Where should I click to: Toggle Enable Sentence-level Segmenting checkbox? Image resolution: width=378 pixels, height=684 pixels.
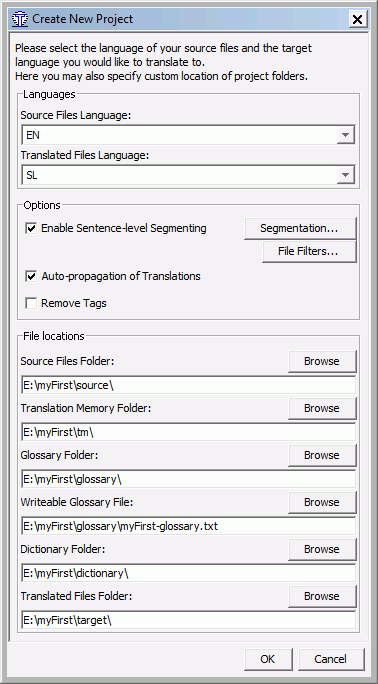click(31, 228)
